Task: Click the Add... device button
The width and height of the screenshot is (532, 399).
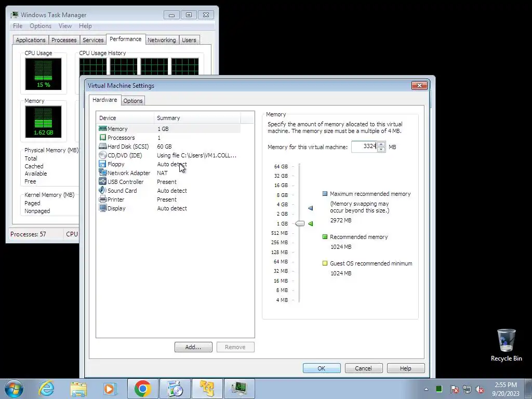Action: click(193, 347)
